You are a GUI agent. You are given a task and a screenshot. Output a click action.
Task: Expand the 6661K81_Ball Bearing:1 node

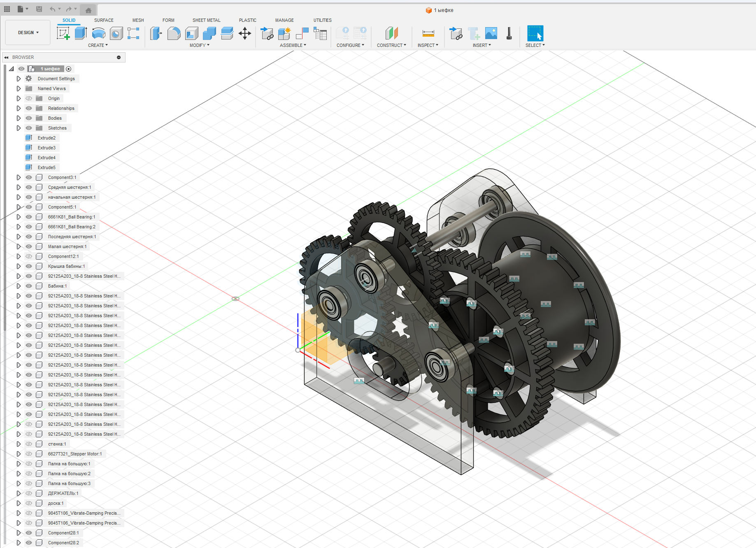[x=19, y=217]
